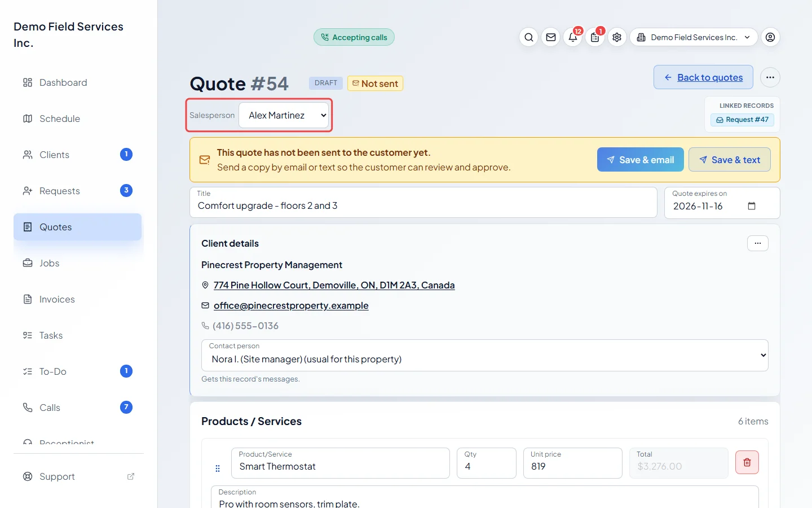
Task: Click the Save & text button
Action: [x=730, y=160]
